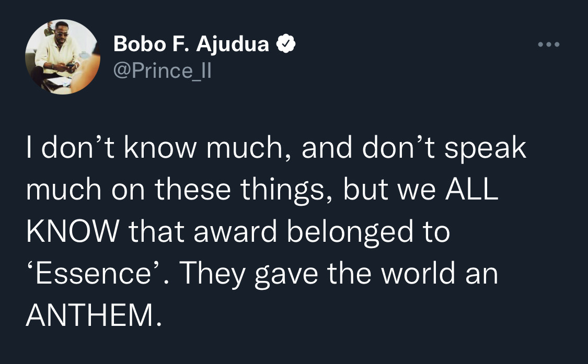Viewport: 588px width, 364px height.
Task: Click the capitalized word ALL
Action: tap(471, 191)
